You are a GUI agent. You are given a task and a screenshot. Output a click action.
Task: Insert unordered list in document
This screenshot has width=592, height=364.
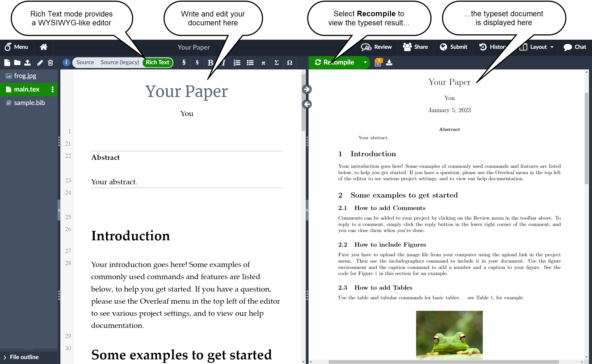pyautogui.click(x=250, y=62)
